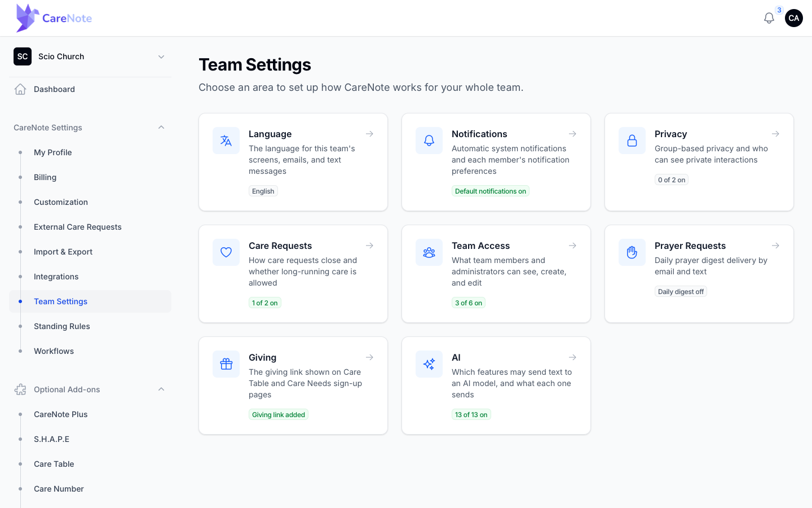Click the arrow on the AI card
This screenshot has height=508, width=812.
tap(572, 357)
